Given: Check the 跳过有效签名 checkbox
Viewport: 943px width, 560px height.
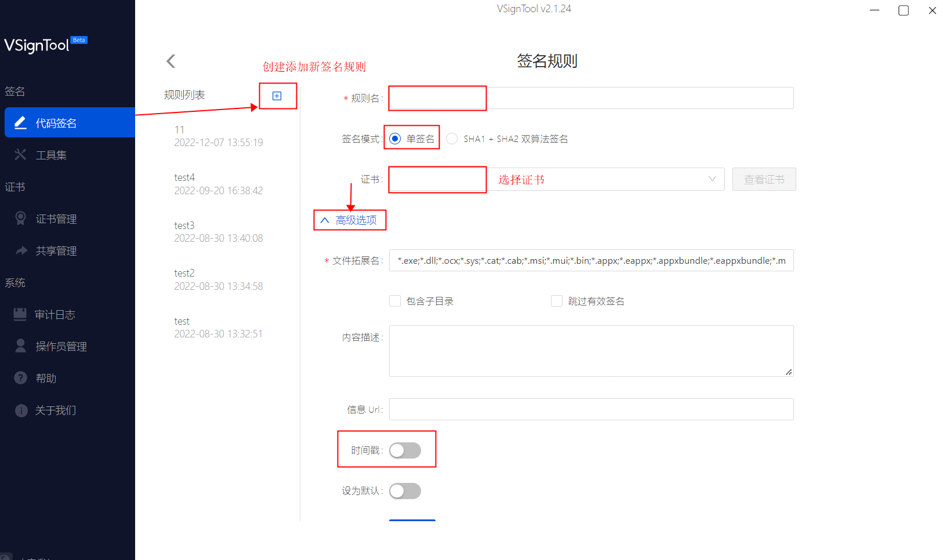Looking at the screenshot, I should tap(557, 301).
